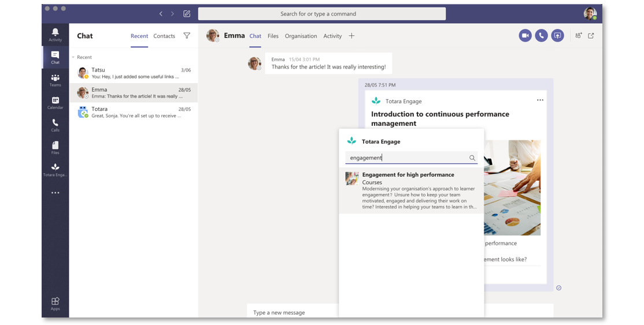This screenshot has width=644, height=325.
Task: Go back with the left arrow
Action: coord(161,13)
